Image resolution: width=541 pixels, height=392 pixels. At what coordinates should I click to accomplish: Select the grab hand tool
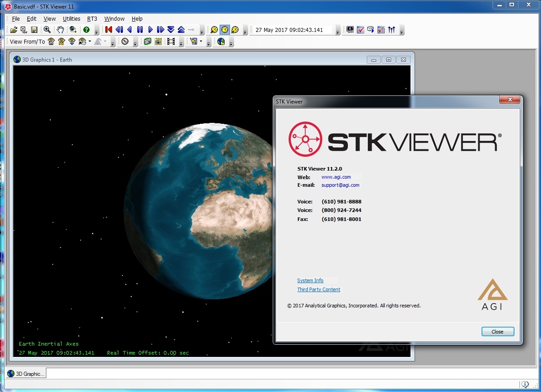[x=60, y=30]
